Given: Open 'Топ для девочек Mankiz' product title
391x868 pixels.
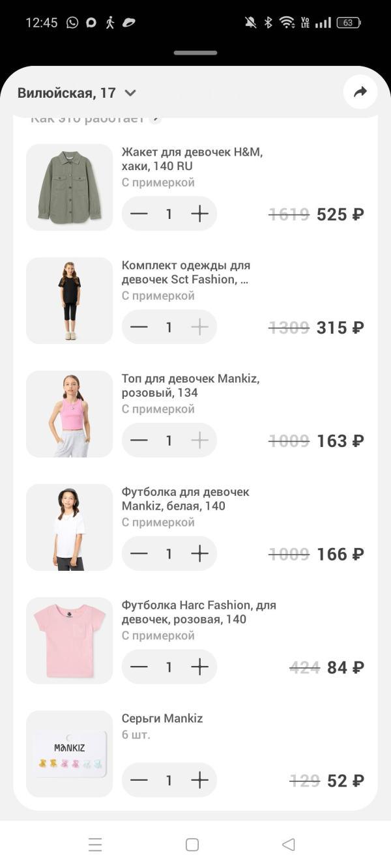Looking at the screenshot, I should [190, 386].
